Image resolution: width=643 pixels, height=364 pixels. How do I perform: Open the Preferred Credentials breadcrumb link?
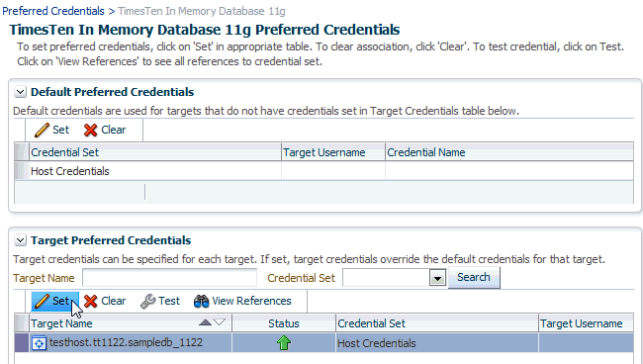(53, 11)
